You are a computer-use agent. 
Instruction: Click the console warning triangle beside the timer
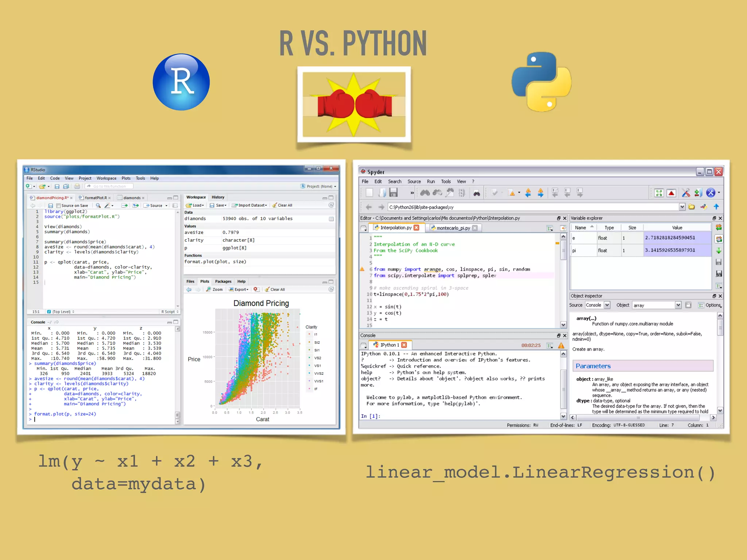pos(561,345)
